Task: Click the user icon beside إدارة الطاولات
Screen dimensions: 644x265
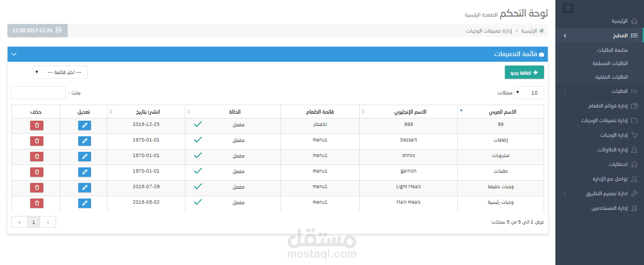Action: 634,149
